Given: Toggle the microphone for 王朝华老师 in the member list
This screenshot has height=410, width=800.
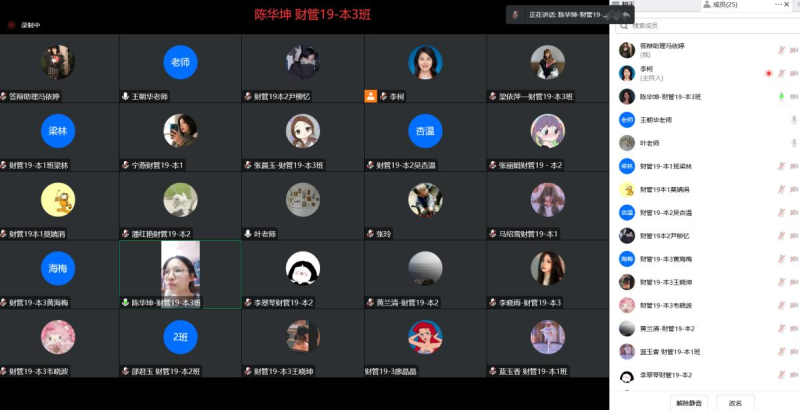Looking at the screenshot, I should (x=794, y=120).
